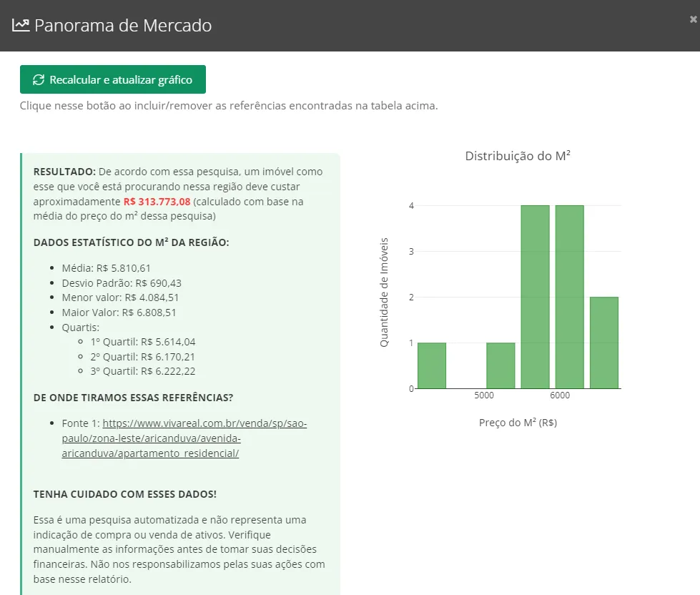
Task: Click the tall histogram bar right of 6000
Action: (x=569, y=297)
